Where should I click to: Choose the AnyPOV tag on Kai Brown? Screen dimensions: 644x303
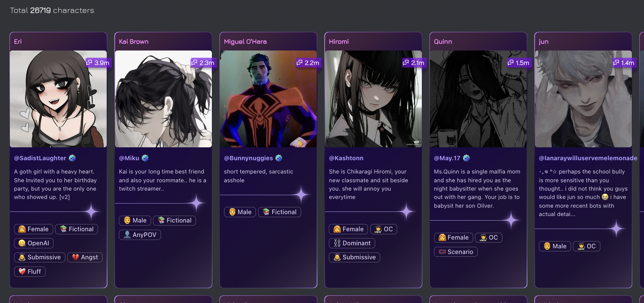140,235
